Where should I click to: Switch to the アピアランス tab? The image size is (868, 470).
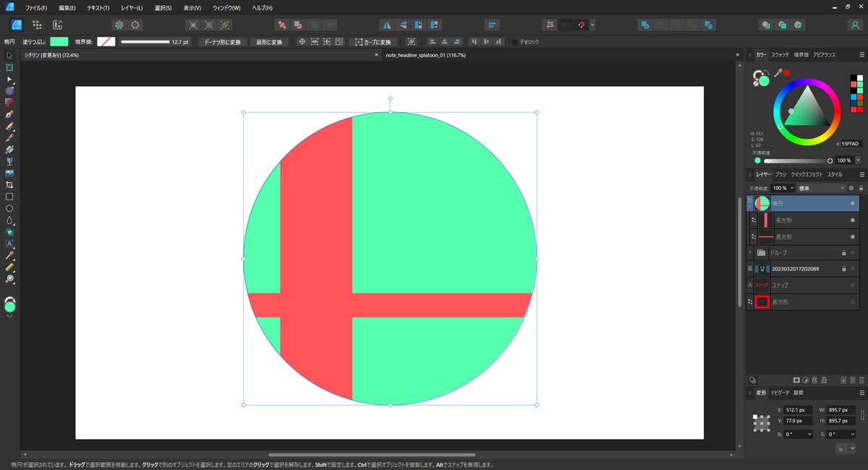(824, 55)
